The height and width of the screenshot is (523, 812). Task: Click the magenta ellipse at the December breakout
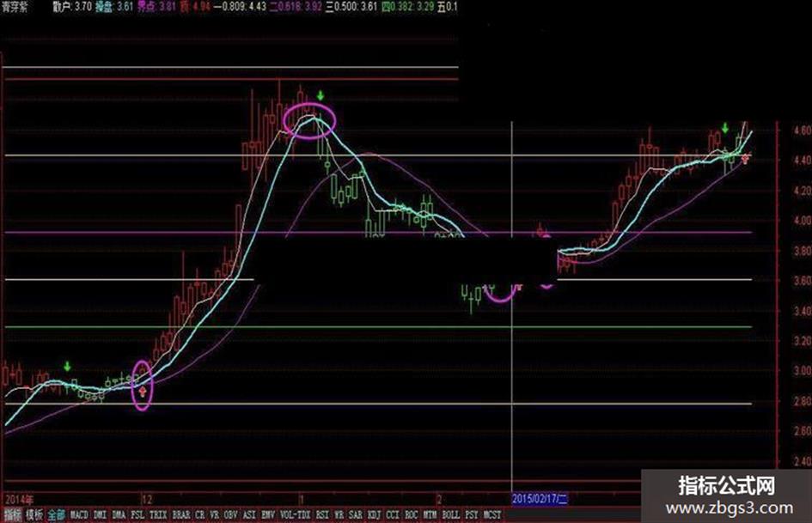[143, 386]
